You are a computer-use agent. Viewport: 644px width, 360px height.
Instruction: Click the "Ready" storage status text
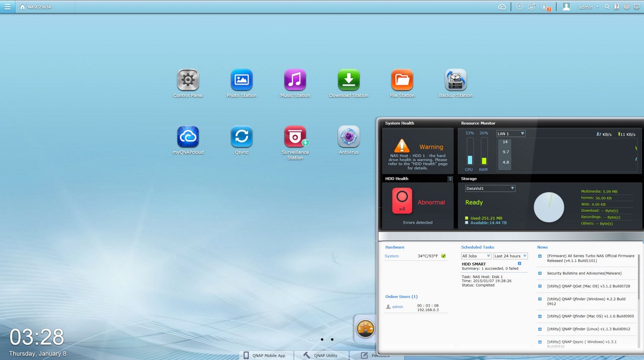click(474, 202)
